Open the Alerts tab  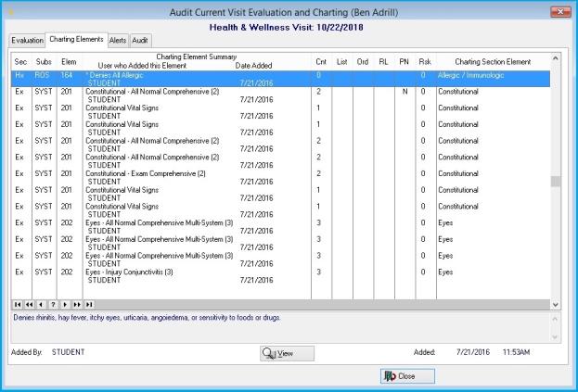(118, 40)
